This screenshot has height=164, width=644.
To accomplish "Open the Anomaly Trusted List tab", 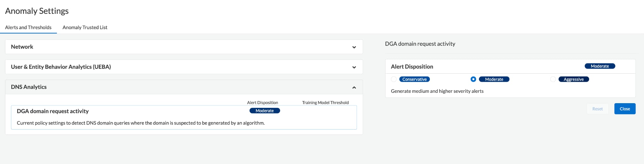I will [x=85, y=27].
